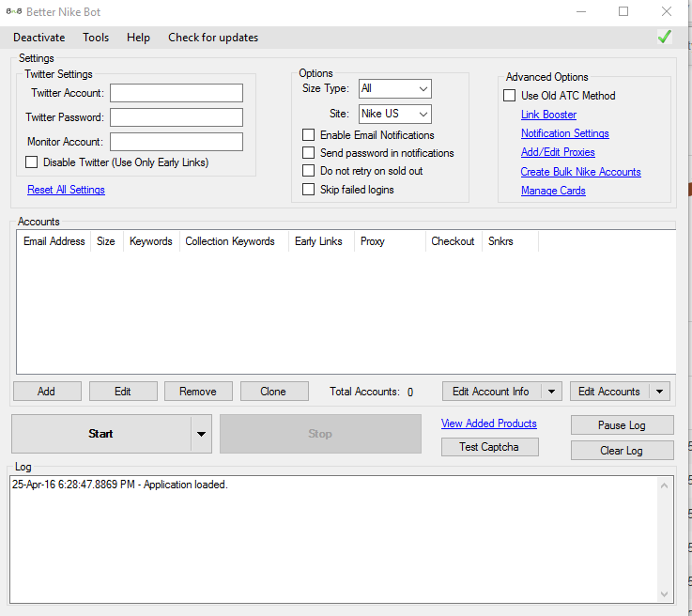Open the Size Type dropdown
This screenshot has height=616, width=692.
(x=395, y=88)
